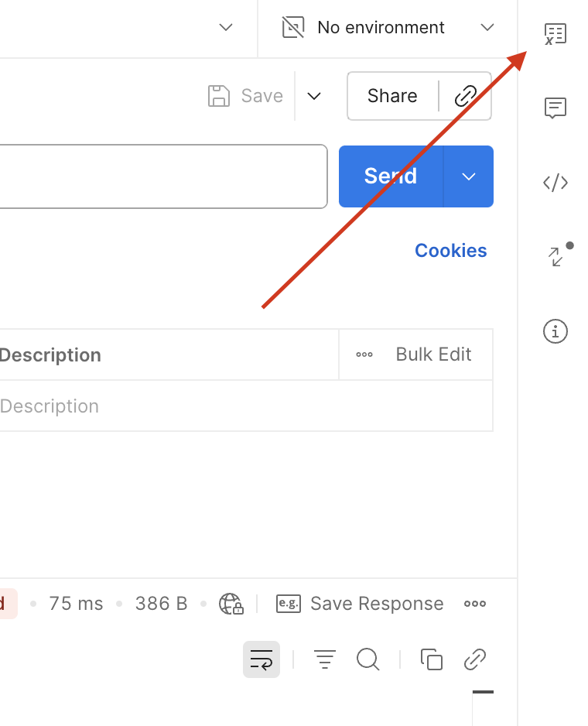The image size is (588, 726).
Task: Open the request info icon
Action: [x=555, y=331]
